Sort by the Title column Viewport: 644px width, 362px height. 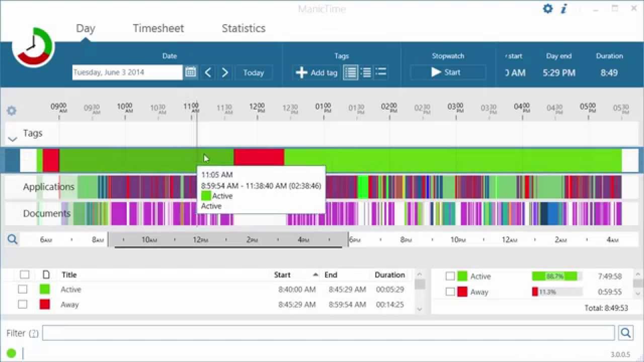pyautogui.click(x=69, y=275)
